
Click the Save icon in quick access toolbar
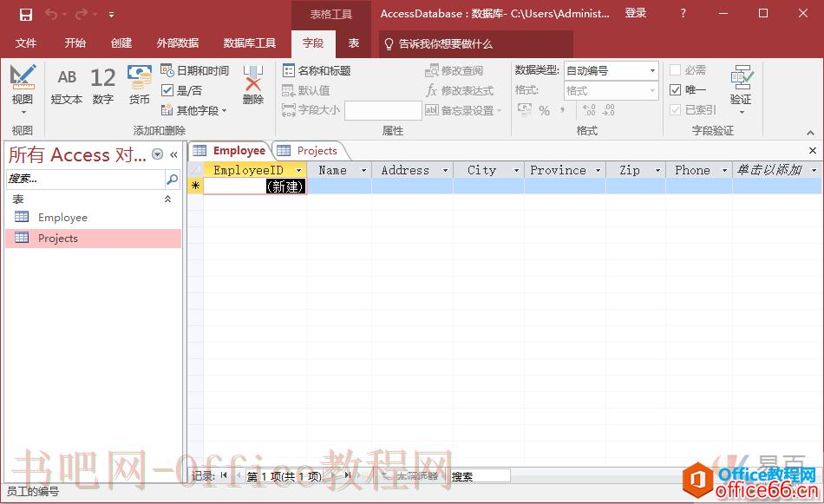click(x=26, y=15)
